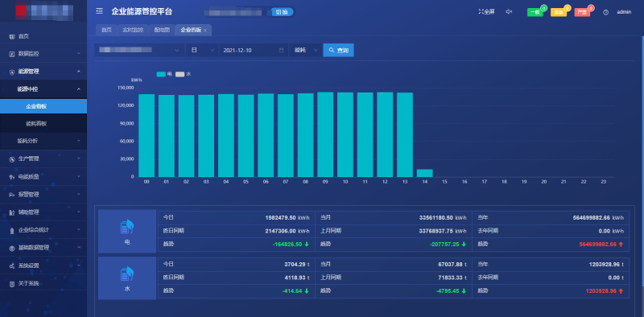
Task: Open the 日 period dropdown
Action: coord(202,50)
